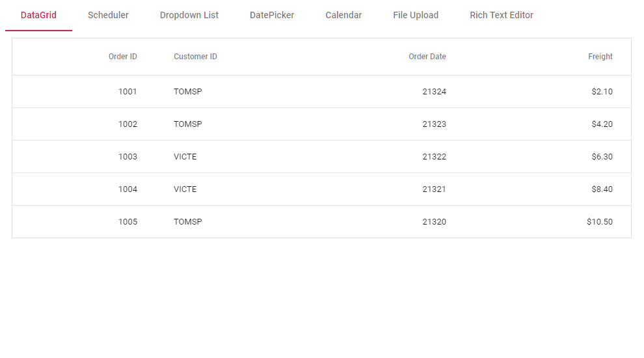The image size is (644, 358).
Task: Click the $10.50 freight cell
Action: 599,222
